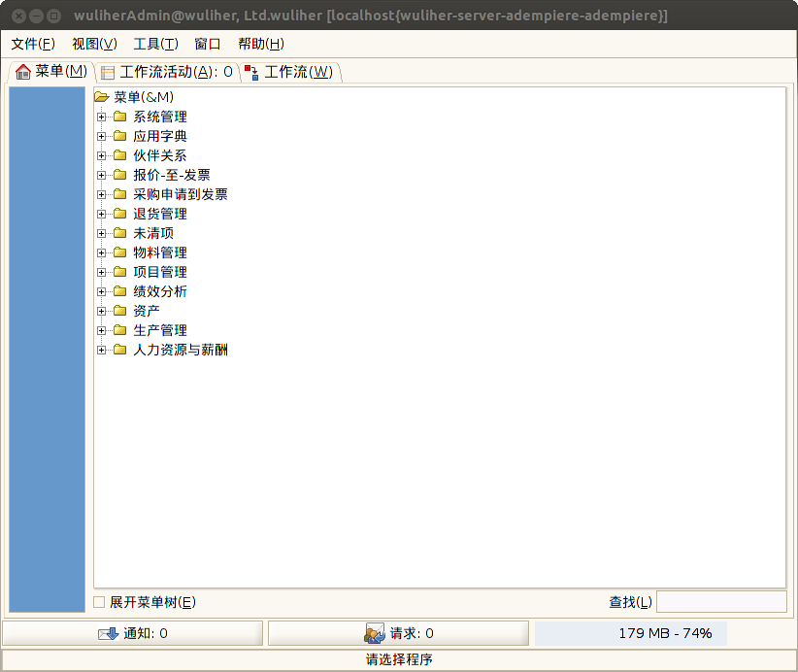This screenshot has width=798, height=672.
Task: Select the 物料管理 tree item label
Action: [160, 252]
